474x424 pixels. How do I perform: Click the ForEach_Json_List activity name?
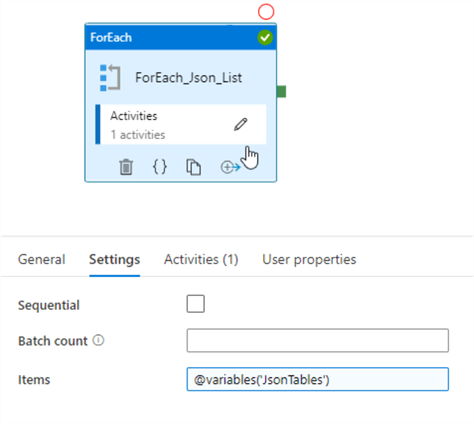pos(188,78)
